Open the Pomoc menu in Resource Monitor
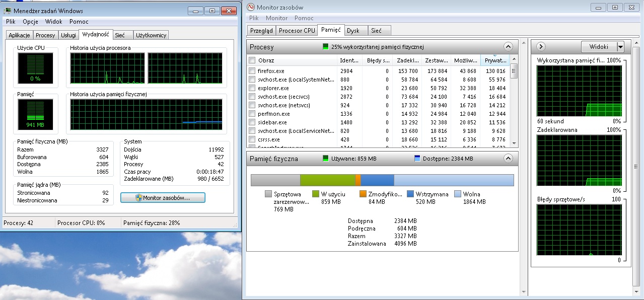 (x=304, y=18)
